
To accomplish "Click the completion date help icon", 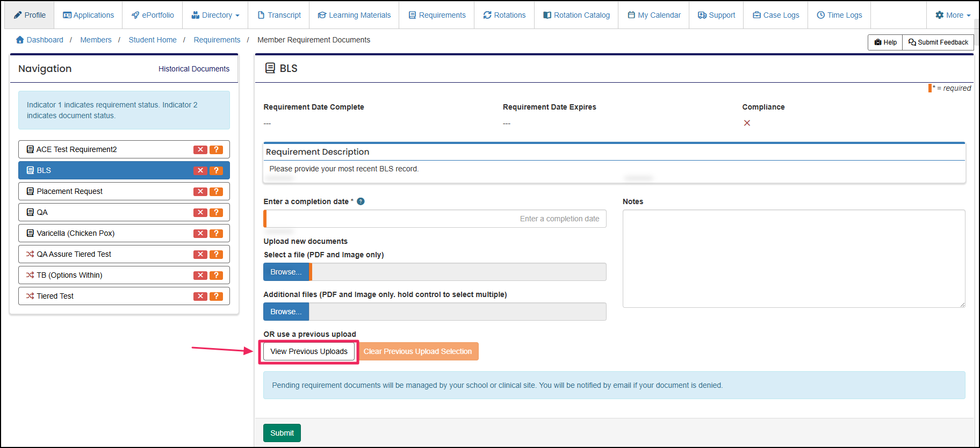I will [361, 201].
